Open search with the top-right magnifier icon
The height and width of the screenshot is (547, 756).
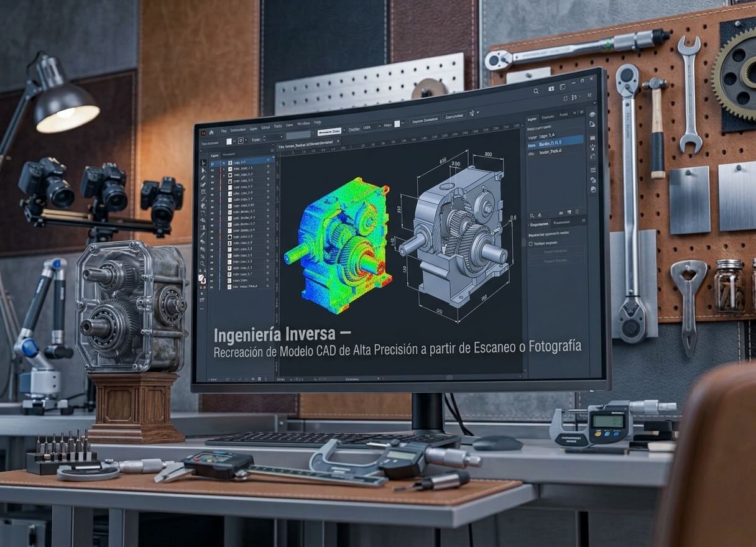click(536, 91)
